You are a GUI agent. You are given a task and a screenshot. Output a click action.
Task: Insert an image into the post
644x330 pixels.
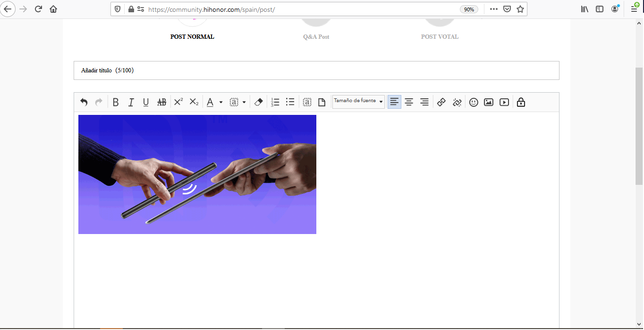point(489,102)
